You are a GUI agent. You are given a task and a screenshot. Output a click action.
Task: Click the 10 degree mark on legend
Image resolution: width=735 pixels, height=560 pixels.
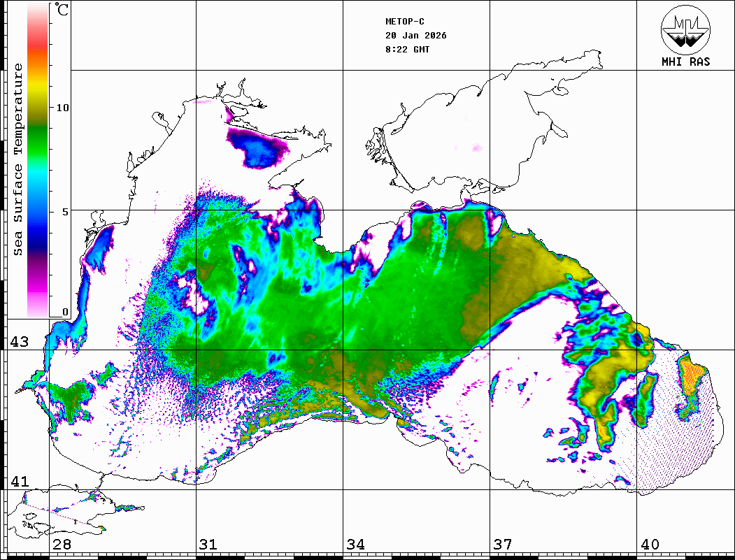[63, 108]
